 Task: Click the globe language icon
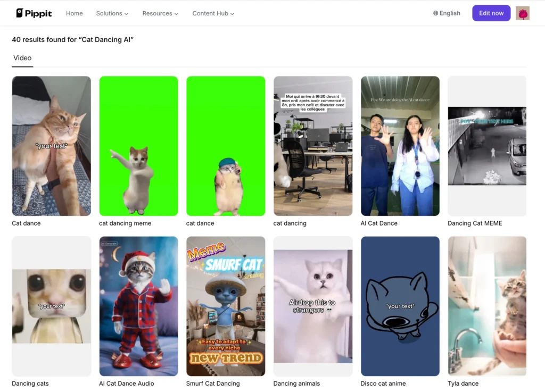(x=436, y=13)
